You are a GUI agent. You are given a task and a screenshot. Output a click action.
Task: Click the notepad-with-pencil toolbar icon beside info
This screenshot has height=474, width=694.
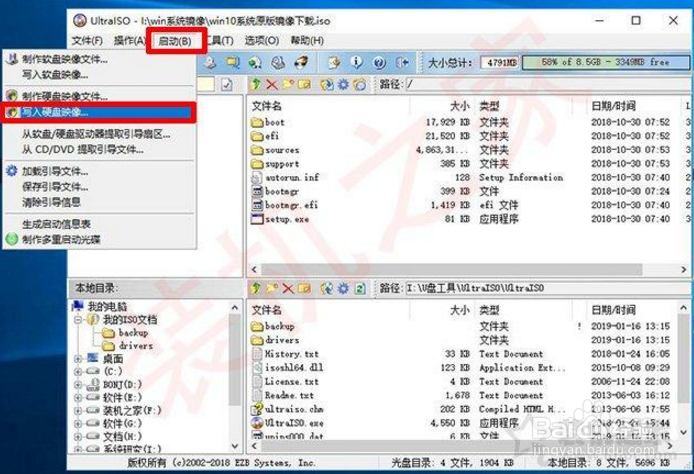point(334,62)
